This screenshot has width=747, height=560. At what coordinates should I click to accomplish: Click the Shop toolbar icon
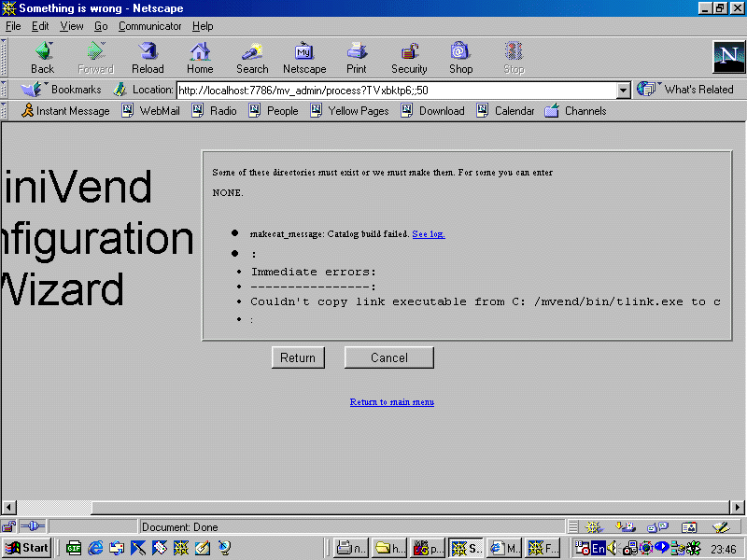click(x=460, y=57)
